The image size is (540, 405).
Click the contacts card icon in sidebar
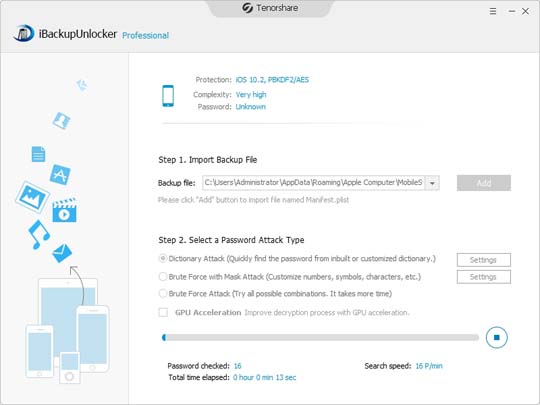pyautogui.click(x=62, y=121)
